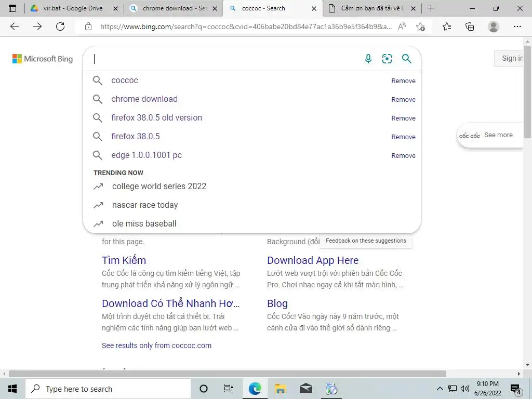Remove coccoc from search history

click(x=403, y=81)
